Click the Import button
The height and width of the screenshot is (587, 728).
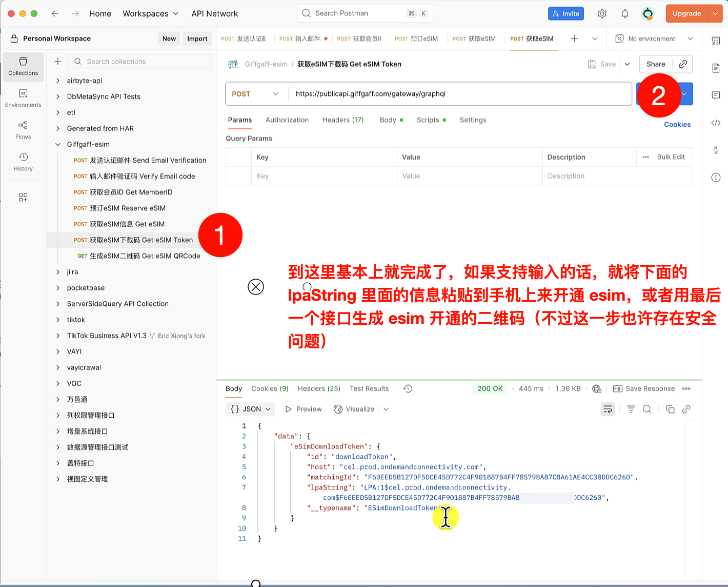click(197, 38)
